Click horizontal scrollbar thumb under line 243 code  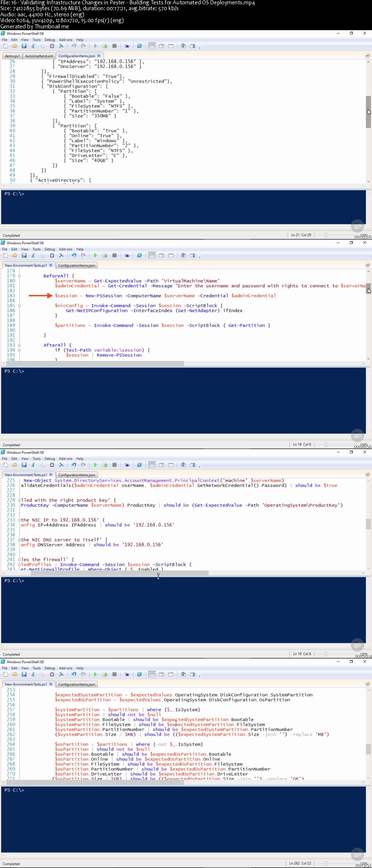[x=120, y=573]
